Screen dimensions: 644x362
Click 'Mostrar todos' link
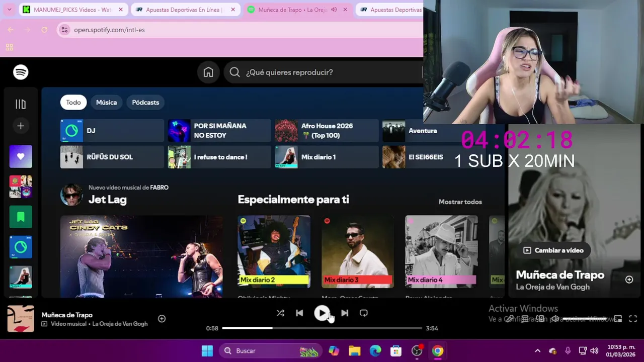point(460,202)
